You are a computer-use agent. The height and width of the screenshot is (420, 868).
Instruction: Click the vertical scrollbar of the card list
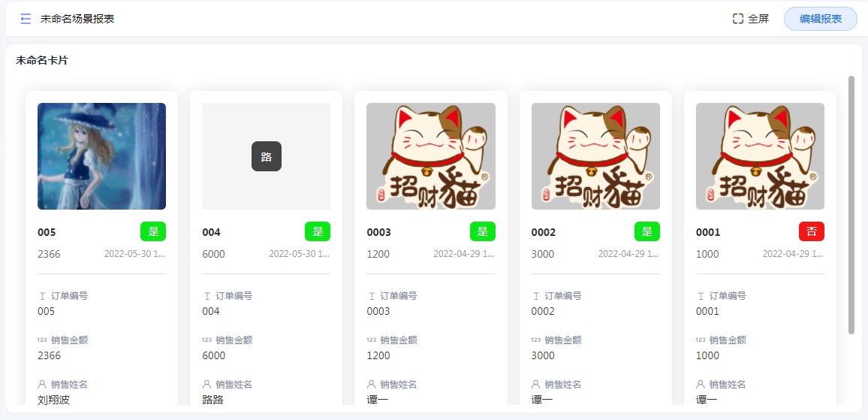click(851, 205)
